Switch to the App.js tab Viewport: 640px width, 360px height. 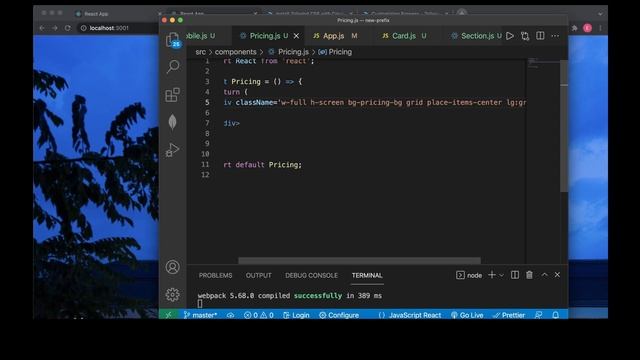coord(335,36)
